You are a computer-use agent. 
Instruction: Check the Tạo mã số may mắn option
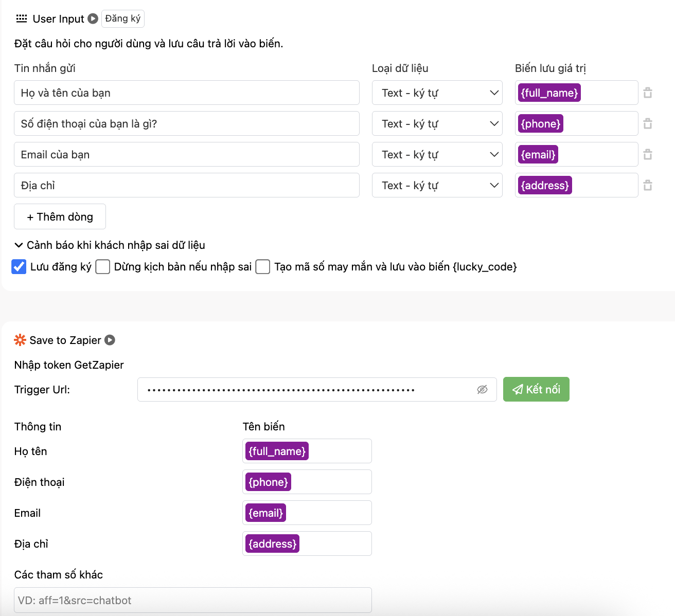[x=263, y=267]
